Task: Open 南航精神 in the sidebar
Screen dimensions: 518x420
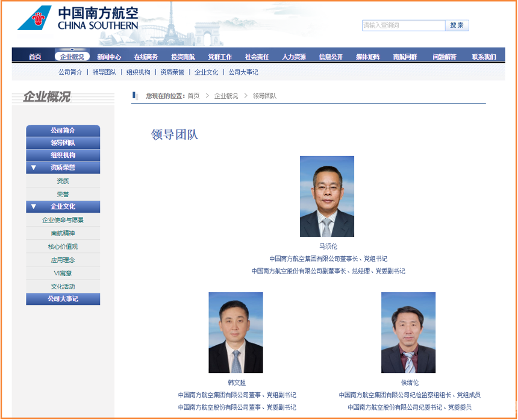Action: click(x=63, y=233)
